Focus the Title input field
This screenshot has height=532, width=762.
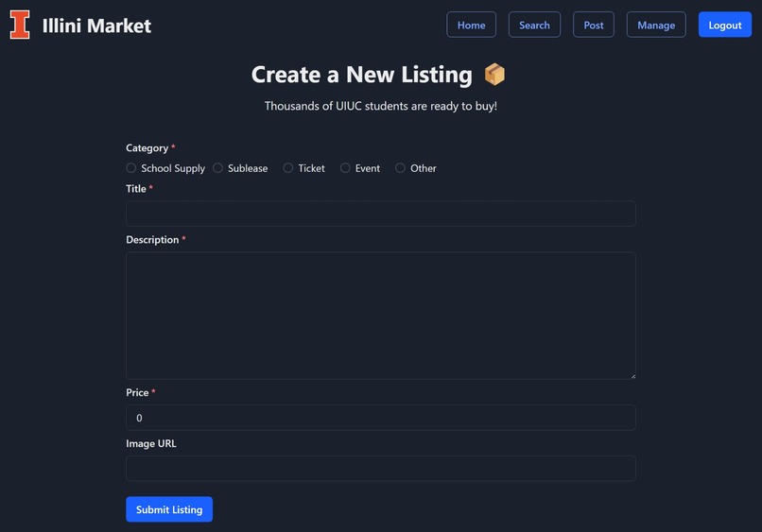coord(380,214)
